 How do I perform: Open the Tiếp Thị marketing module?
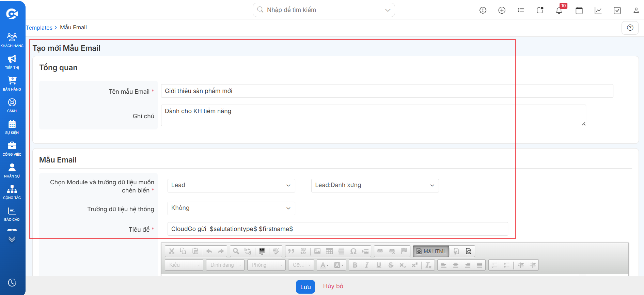pos(12,62)
